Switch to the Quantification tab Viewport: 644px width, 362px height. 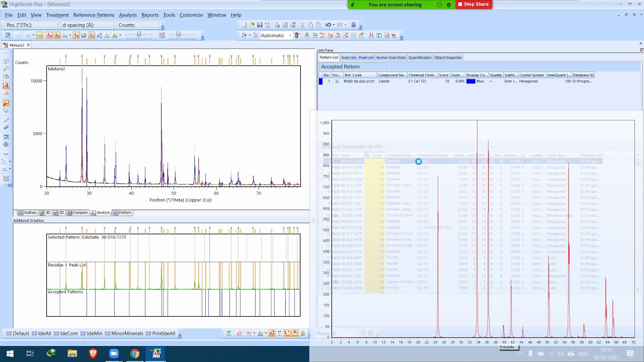coord(420,57)
